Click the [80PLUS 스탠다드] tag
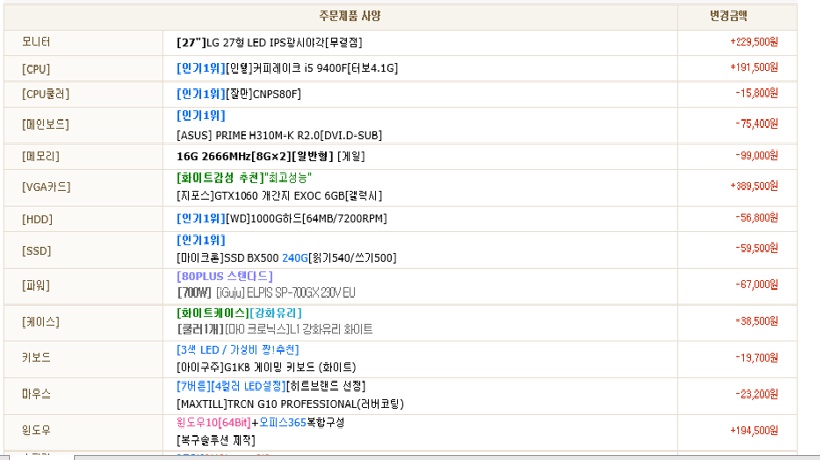This screenshot has width=825, height=460. (x=225, y=276)
